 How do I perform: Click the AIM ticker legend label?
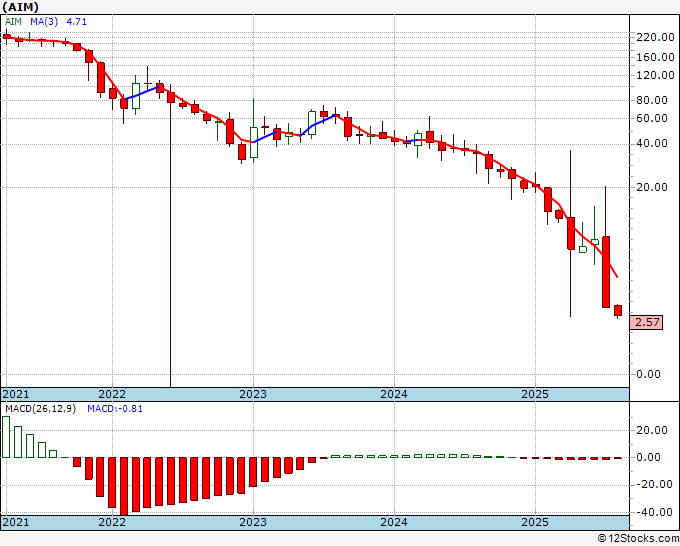pos(13,21)
